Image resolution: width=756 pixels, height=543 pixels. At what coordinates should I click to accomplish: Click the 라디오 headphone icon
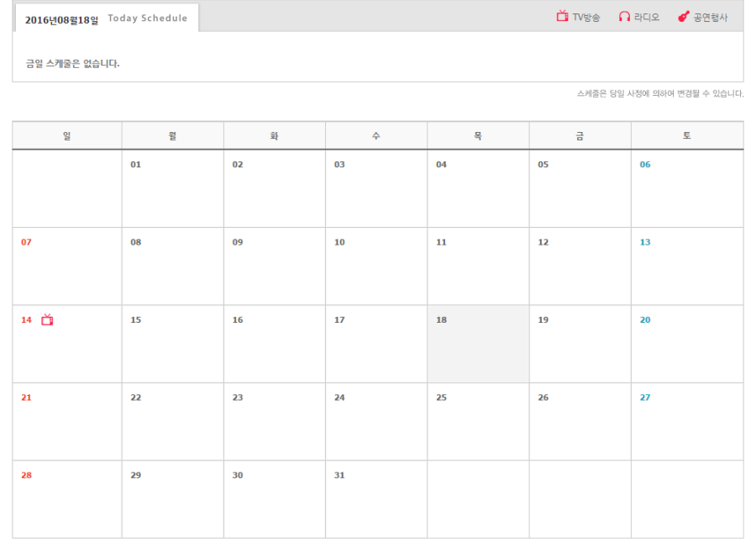[624, 17]
